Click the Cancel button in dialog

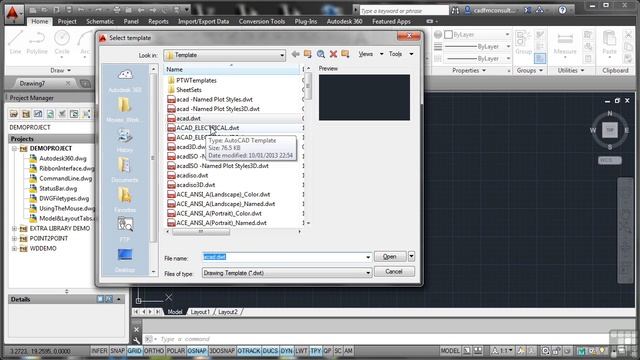[x=394, y=272]
